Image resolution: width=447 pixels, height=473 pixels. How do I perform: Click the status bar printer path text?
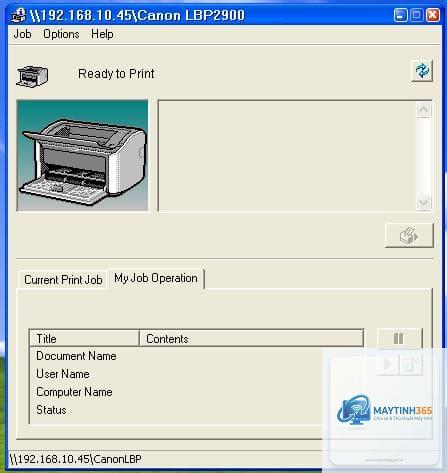tap(76, 459)
